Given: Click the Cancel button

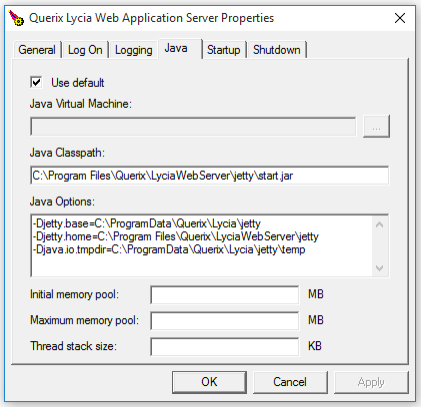Looking at the screenshot, I should coord(290,382).
